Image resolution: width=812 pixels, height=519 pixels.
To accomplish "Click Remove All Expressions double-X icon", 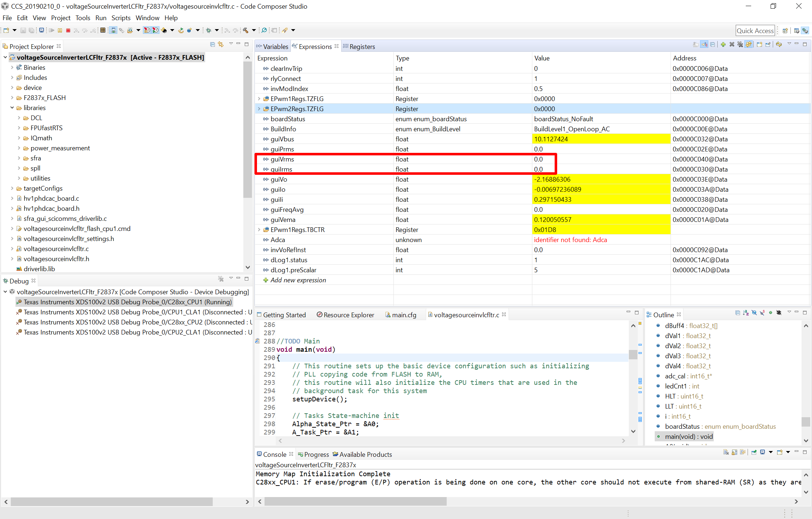I will point(740,45).
